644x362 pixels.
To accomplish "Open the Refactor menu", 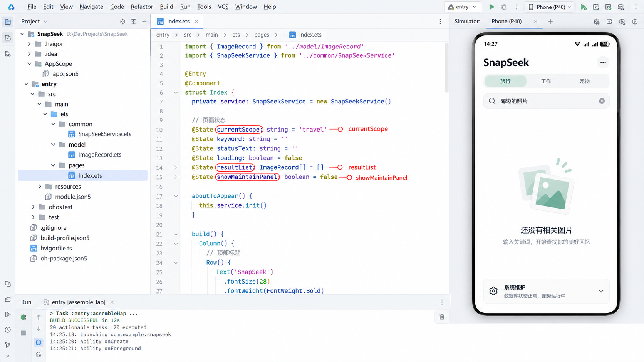I will coord(142,7).
